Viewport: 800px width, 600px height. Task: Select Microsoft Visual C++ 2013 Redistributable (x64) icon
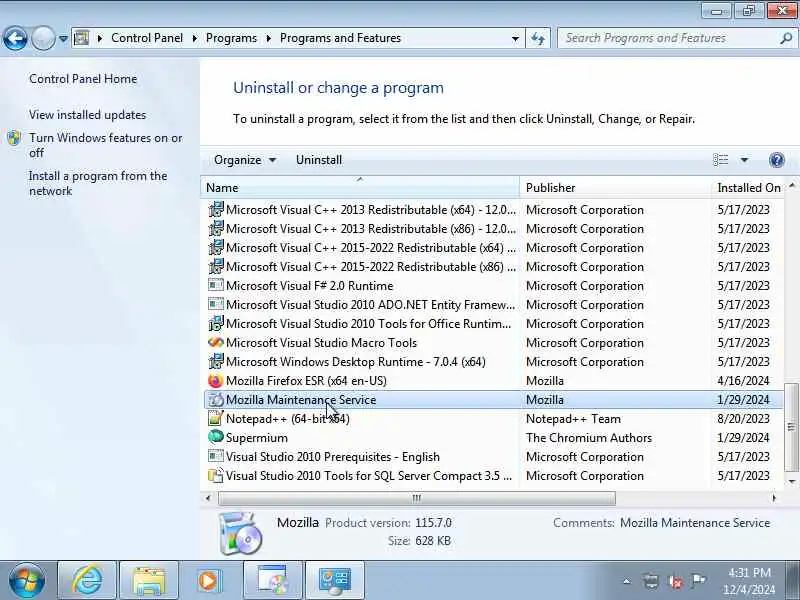click(216, 210)
